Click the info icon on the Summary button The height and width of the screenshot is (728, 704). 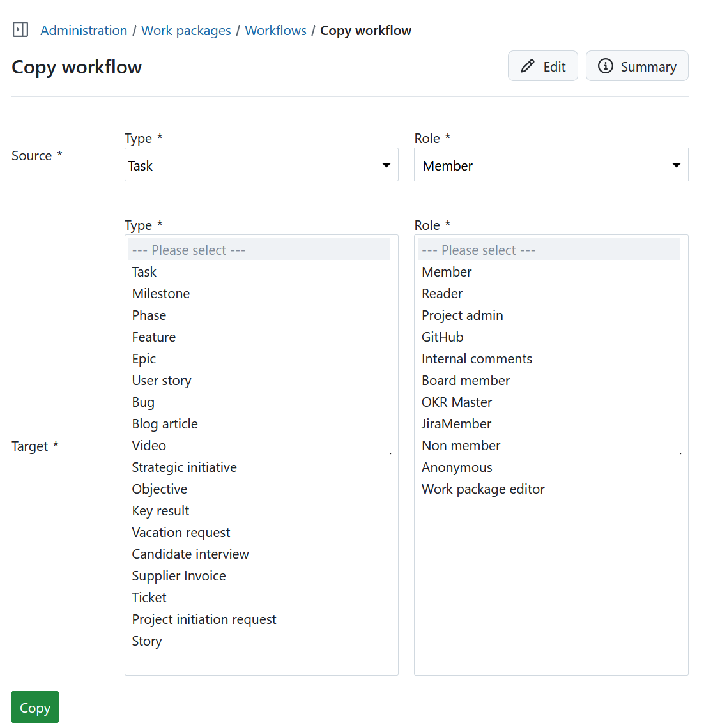pyautogui.click(x=605, y=66)
